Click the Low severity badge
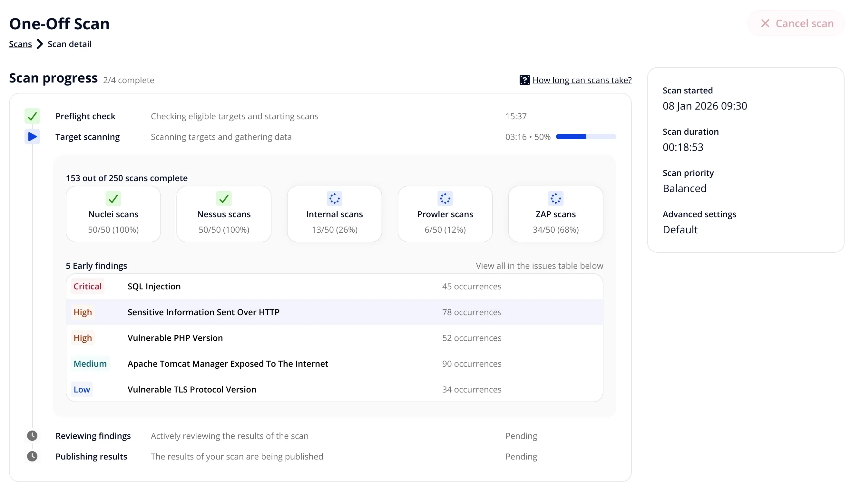The image size is (851, 504). pyautogui.click(x=82, y=390)
